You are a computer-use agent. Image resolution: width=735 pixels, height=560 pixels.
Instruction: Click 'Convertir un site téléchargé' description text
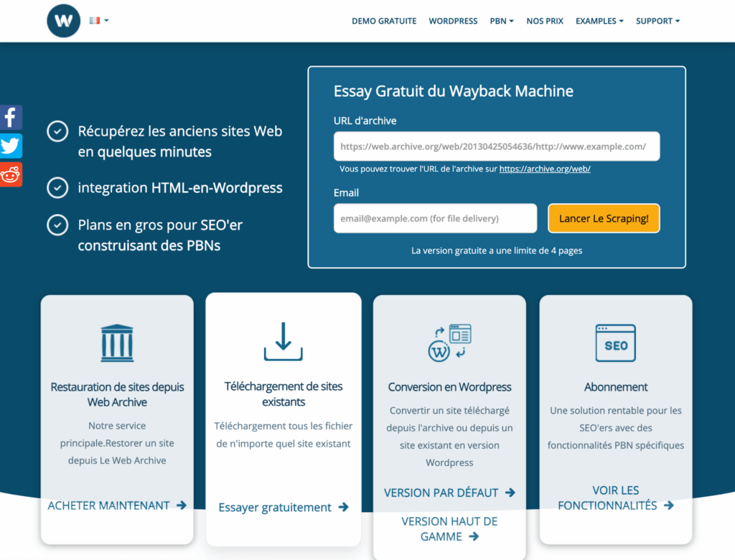[449, 437]
